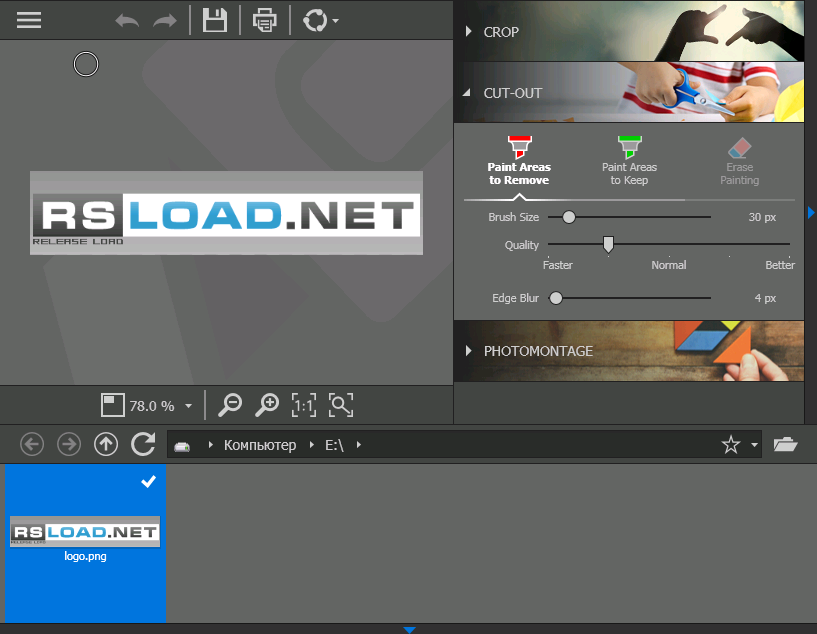Select Paint Areas to Keep green marker
This screenshot has width=817, height=634.
(629, 160)
